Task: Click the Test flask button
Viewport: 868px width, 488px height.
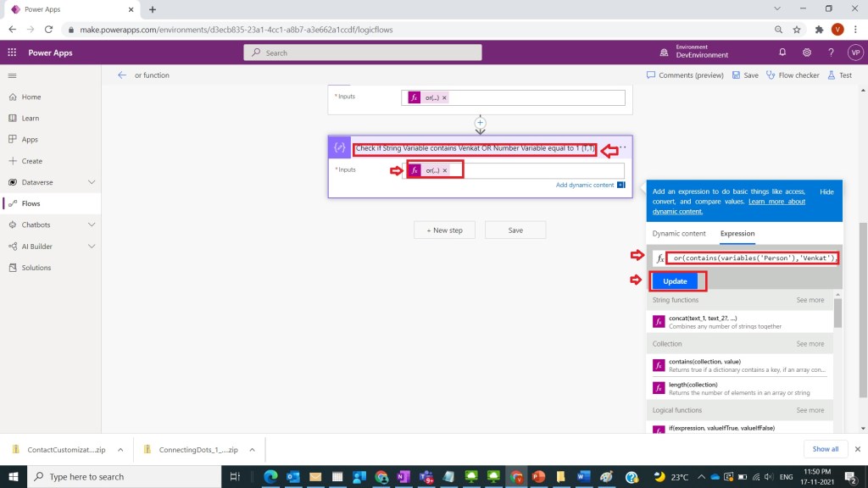Action: (839, 75)
